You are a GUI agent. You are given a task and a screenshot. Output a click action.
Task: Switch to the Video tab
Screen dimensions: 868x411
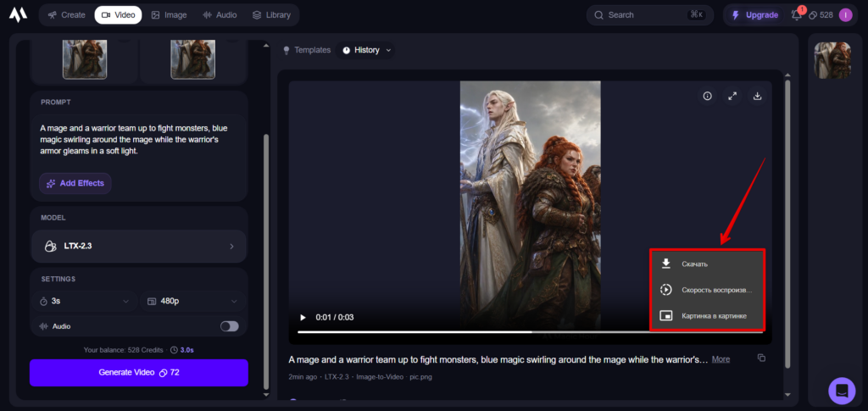(118, 15)
